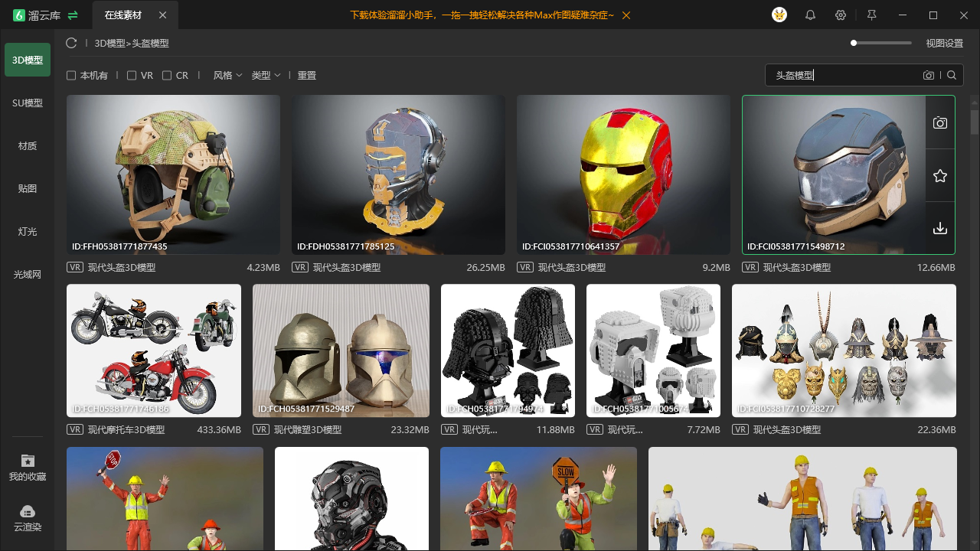Click the magnifier search icon

[952, 75]
